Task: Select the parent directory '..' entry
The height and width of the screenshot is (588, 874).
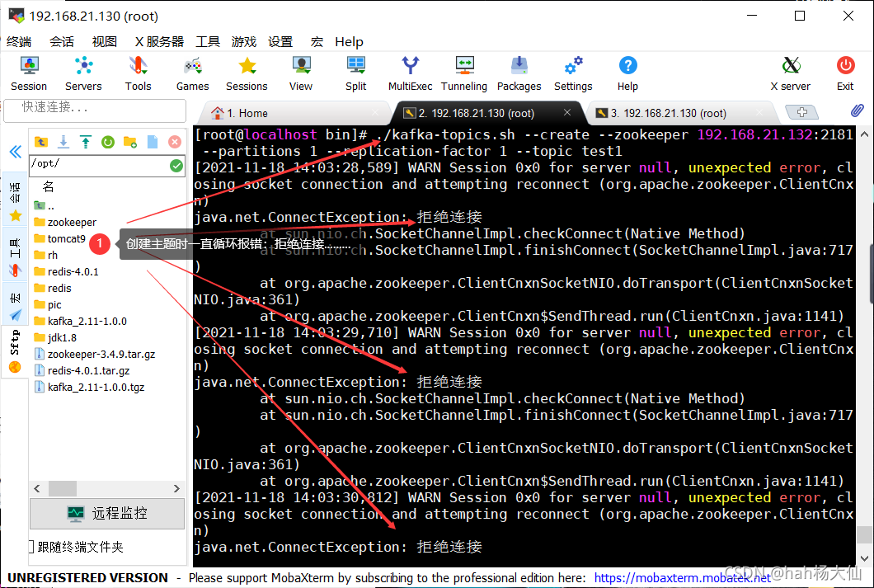Action: 44,205
